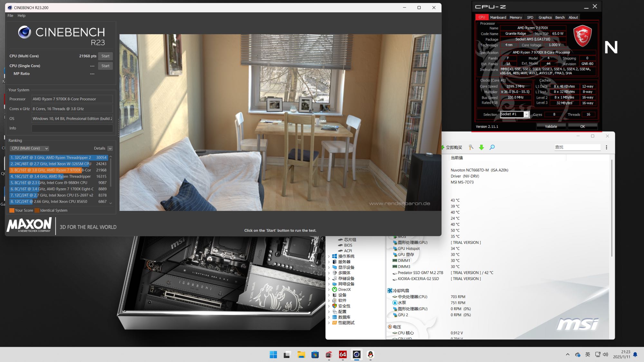Select the DirectX Xbox icon in AIDA64 tree
Image resolution: width=644 pixels, height=362 pixels.
tap(335, 290)
